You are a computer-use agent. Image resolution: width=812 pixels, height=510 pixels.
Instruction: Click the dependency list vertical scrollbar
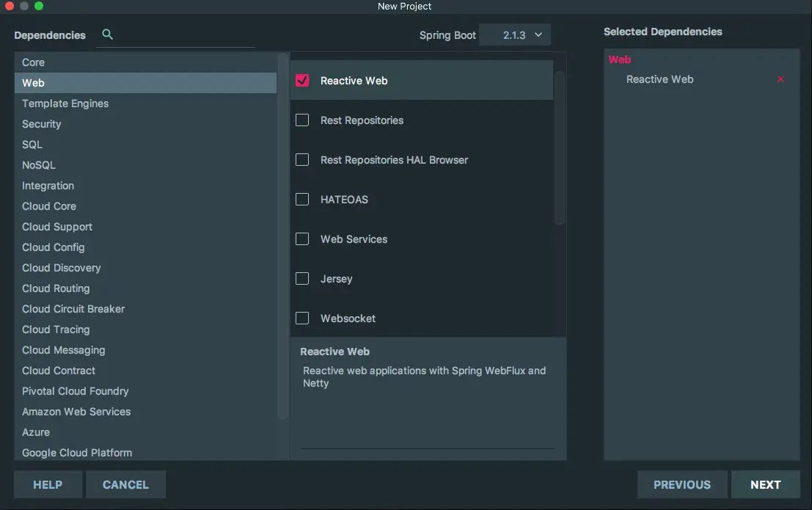[559, 147]
